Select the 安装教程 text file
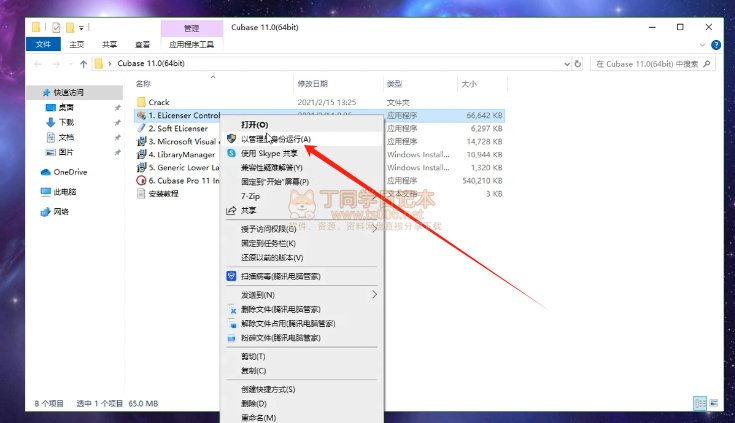 (163, 194)
